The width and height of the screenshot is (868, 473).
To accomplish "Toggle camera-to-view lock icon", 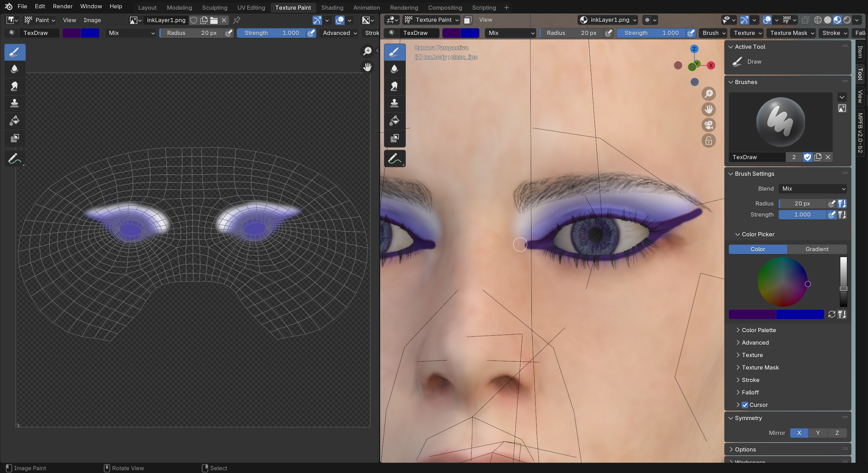I will click(x=709, y=141).
